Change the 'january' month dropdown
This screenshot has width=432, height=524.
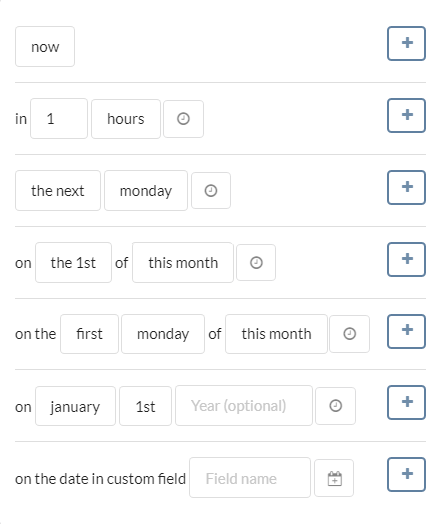[76, 406]
